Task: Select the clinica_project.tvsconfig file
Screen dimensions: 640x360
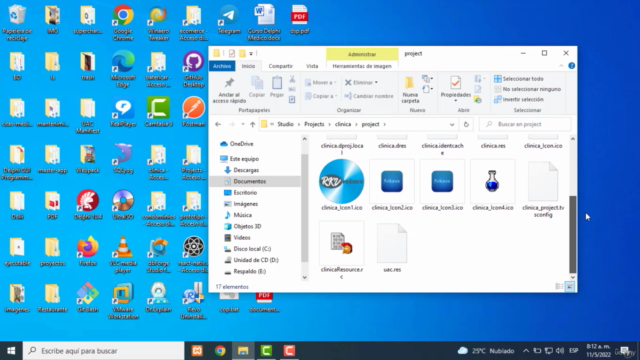Action: [543, 189]
